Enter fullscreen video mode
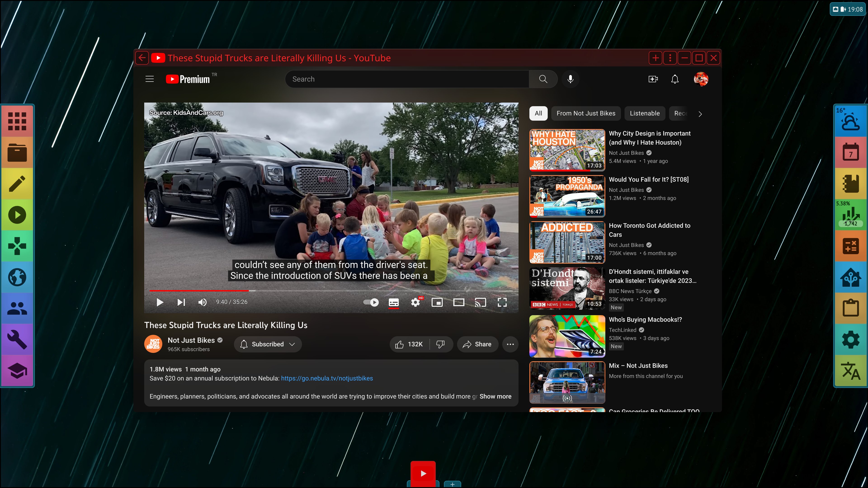This screenshot has height=488, width=868. point(502,302)
